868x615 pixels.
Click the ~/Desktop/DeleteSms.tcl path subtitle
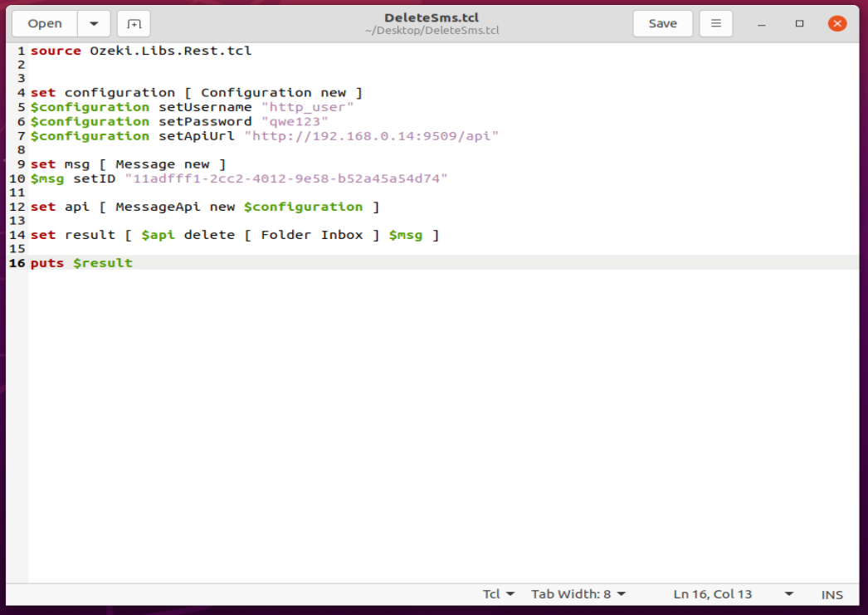click(x=432, y=31)
